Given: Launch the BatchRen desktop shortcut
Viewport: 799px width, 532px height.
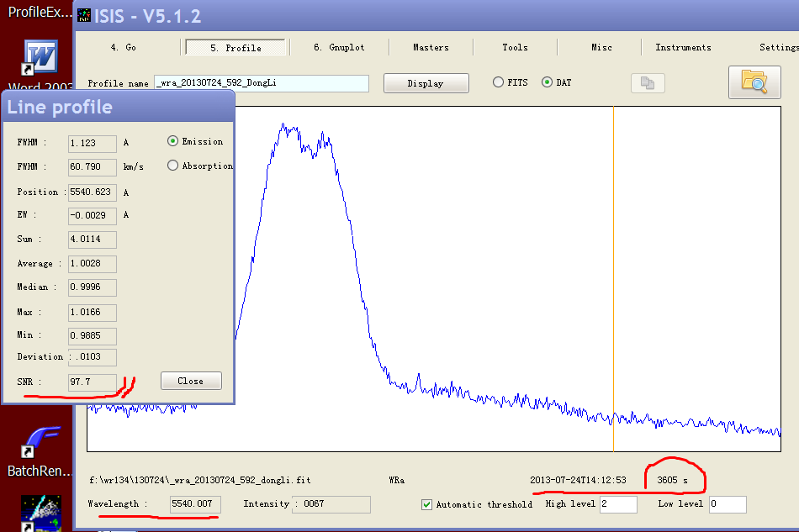Looking at the screenshot, I should [40, 445].
